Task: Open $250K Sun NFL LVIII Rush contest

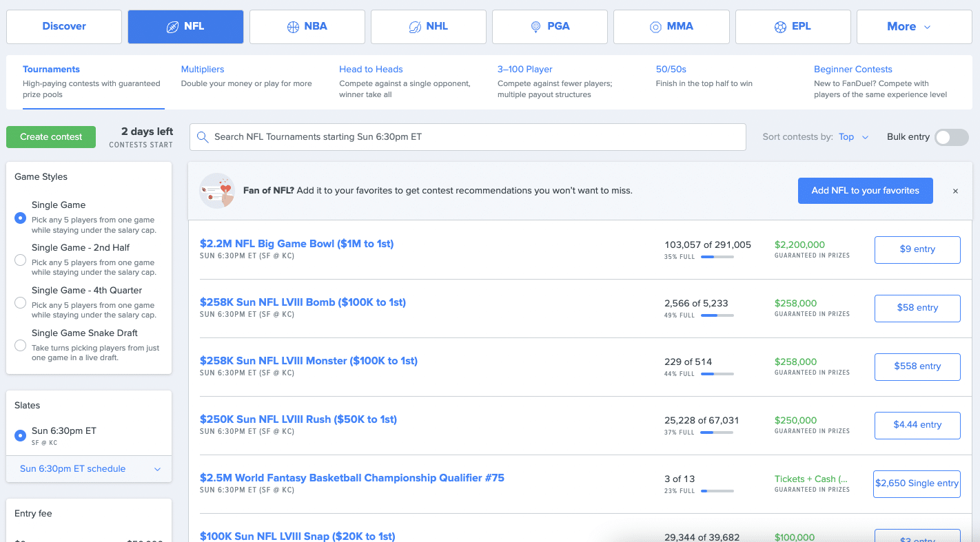Action: click(298, 419)
